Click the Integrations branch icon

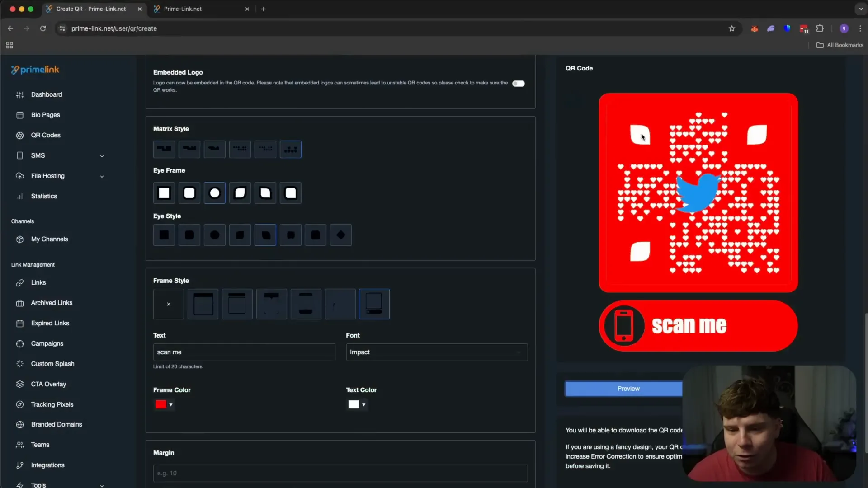pyautogui.click(x=20, y=465)
